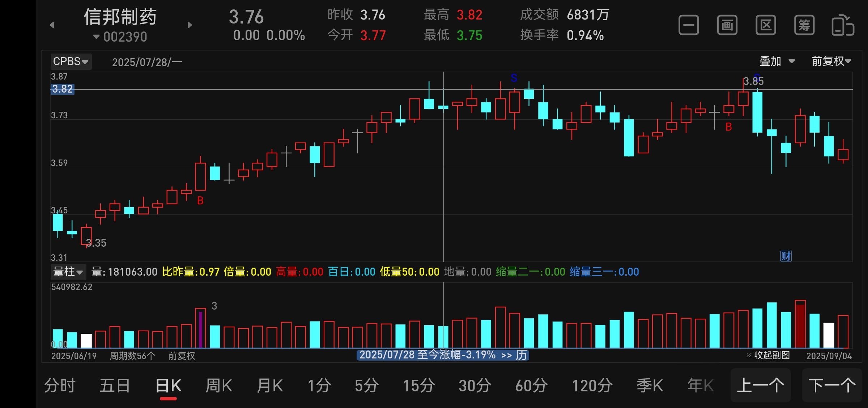Viewport: 868px width, 408px height.
Task: Tap the 周期数56个 label
Action: (132, 356)
